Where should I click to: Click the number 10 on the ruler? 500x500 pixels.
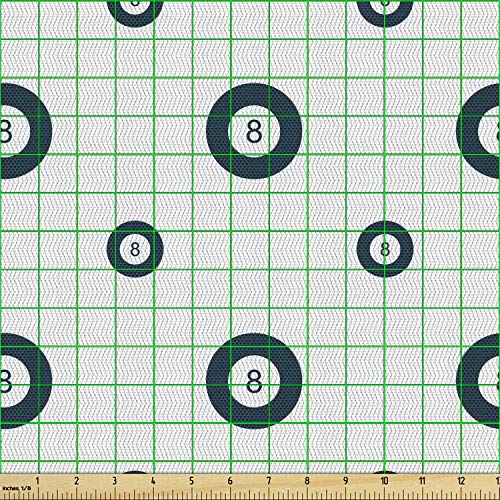tap(384, 481)
